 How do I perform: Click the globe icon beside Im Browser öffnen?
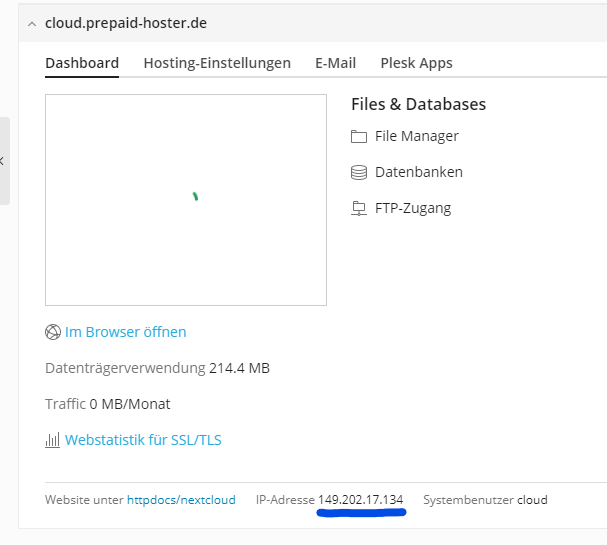pos(53,332)
